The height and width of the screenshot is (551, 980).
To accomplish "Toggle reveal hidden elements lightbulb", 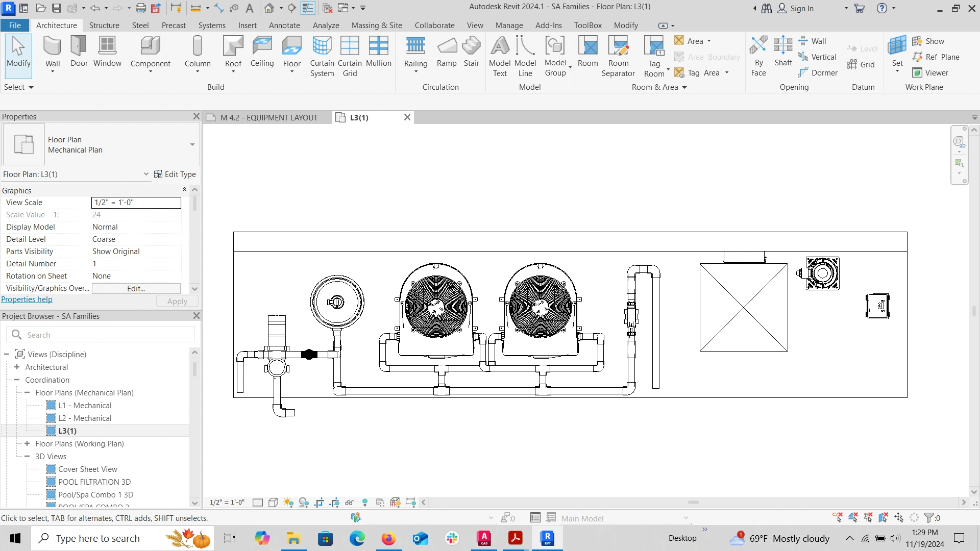I will pos(365,503).
